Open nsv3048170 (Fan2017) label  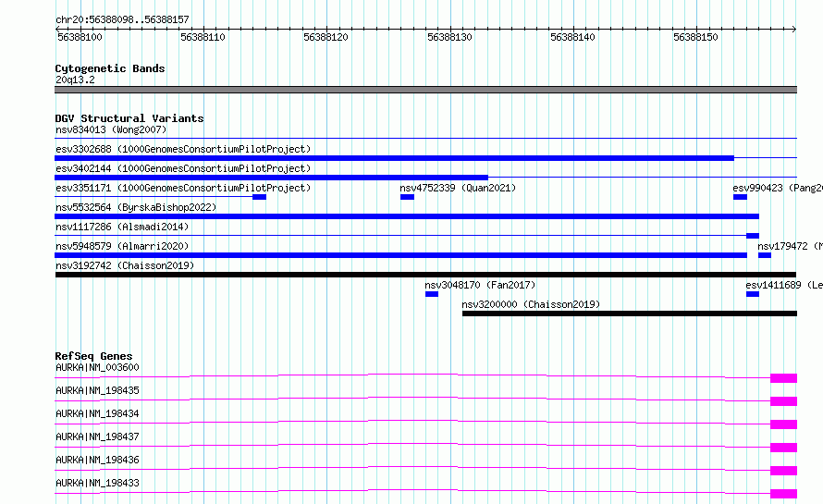(x=480, y=285)
